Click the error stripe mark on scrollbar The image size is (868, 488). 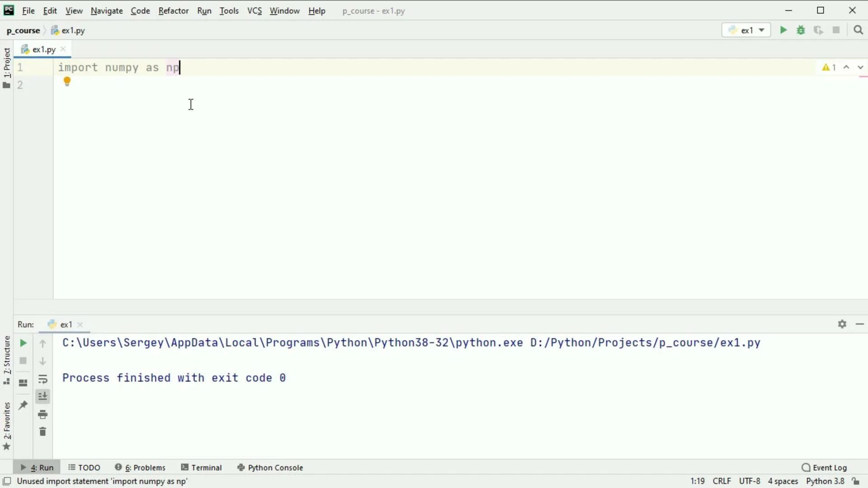tap(863, 77)
